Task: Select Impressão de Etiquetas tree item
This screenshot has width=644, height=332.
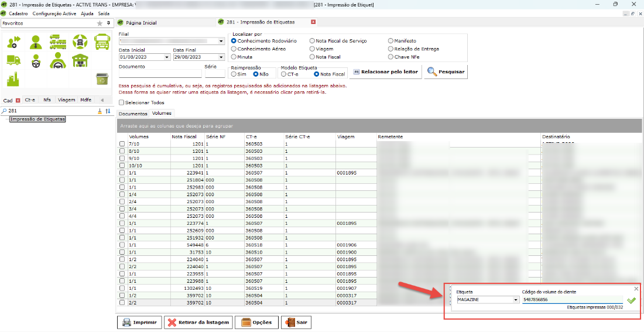Action: (37, 119)
